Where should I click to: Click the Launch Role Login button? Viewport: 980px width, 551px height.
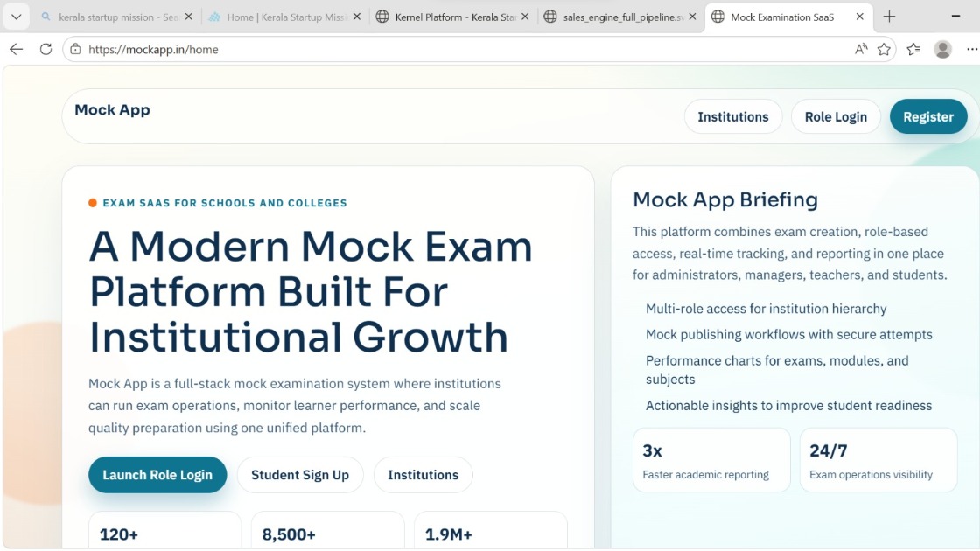(157, 475)
